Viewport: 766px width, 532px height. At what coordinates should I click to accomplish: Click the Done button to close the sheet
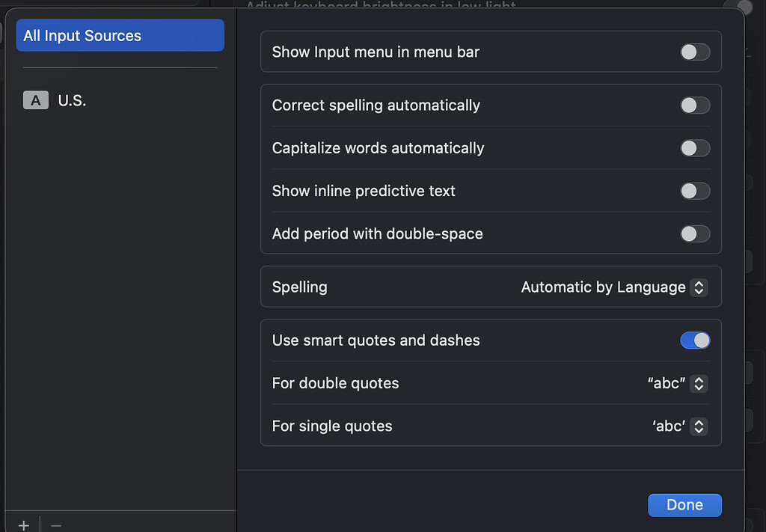coord(684,505)
